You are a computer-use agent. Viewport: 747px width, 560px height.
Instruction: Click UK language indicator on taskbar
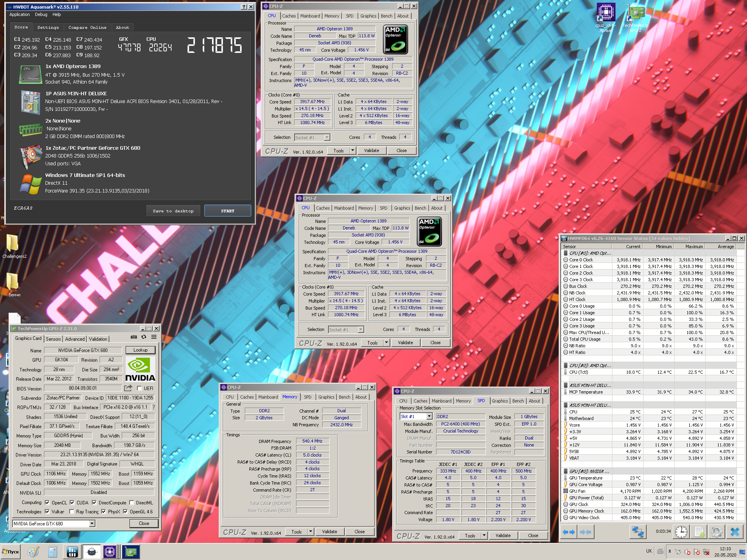pyautogui.click(x=649, y=551)
